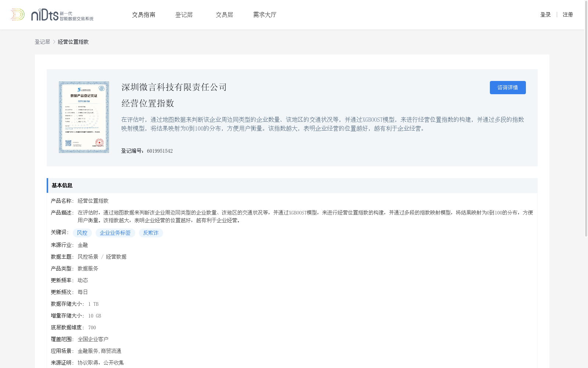Screen dimensions: 588x368
Task: Click the 产品名称 label
Action: pyautogui.click(x=62, y=201)
